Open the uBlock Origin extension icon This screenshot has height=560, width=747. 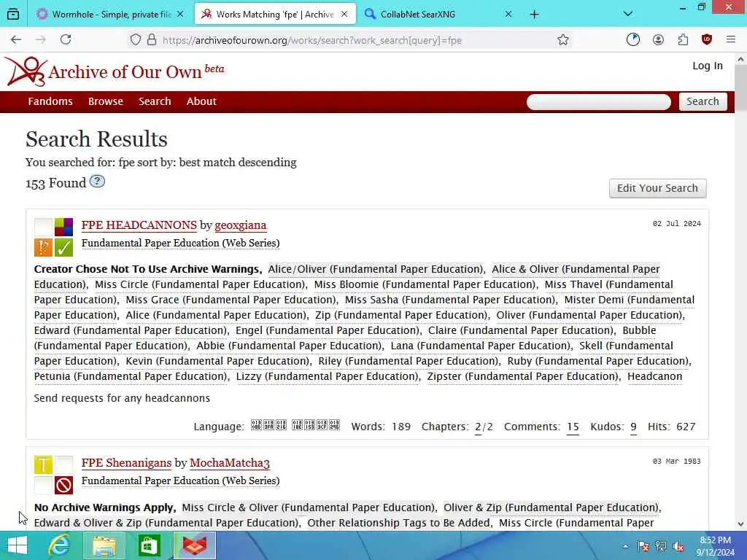(706, 40)
